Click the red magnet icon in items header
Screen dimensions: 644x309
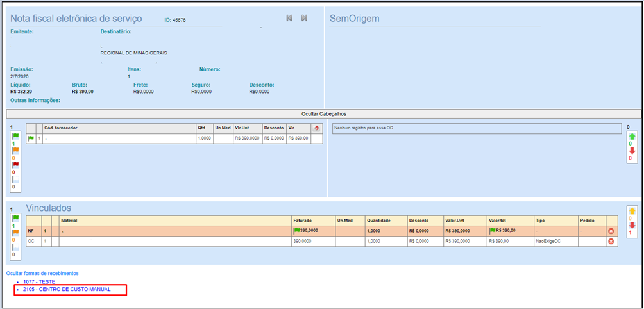(x=316, y=128)
